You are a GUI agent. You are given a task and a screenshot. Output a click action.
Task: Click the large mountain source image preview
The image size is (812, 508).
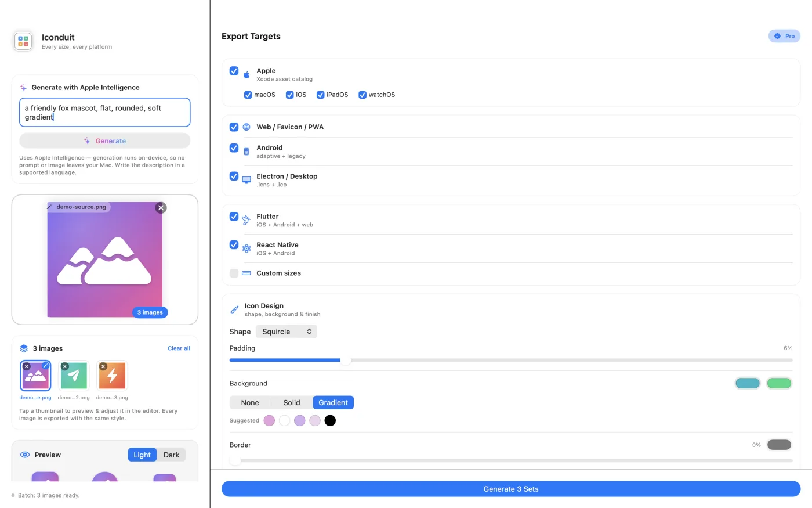105,260
